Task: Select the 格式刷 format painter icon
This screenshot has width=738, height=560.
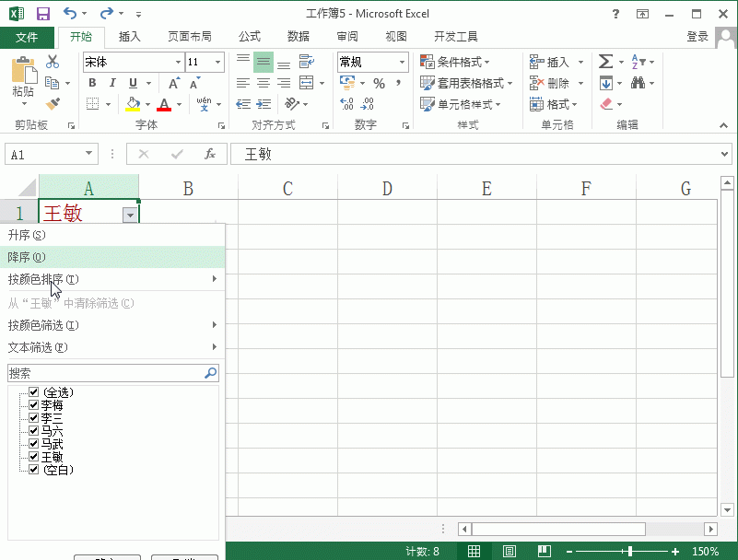Action: [53, 104]
